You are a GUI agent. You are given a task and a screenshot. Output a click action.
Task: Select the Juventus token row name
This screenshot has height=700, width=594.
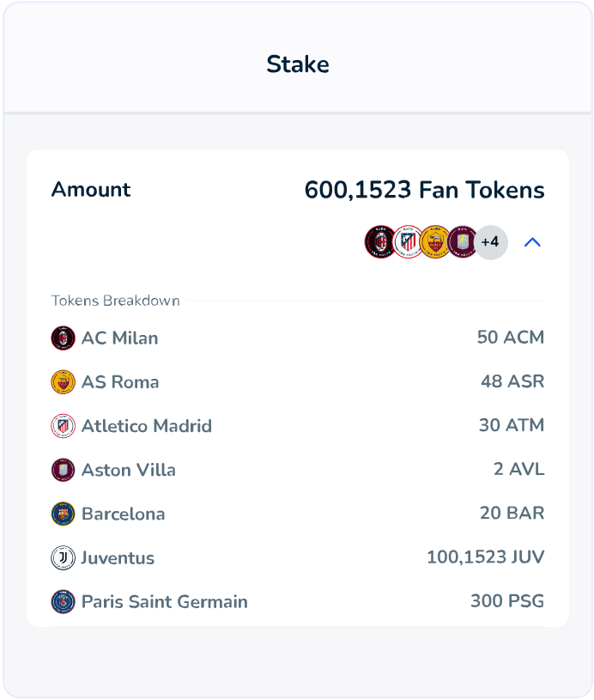pyautogui.click(x=118, y=557)
